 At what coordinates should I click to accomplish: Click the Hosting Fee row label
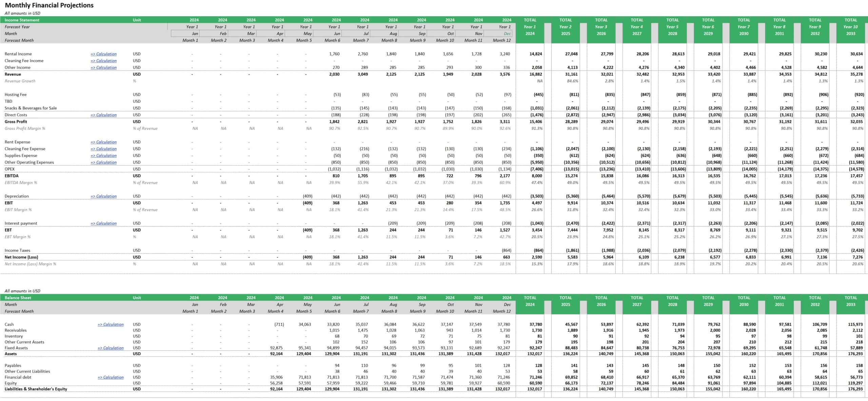(16, 95)
